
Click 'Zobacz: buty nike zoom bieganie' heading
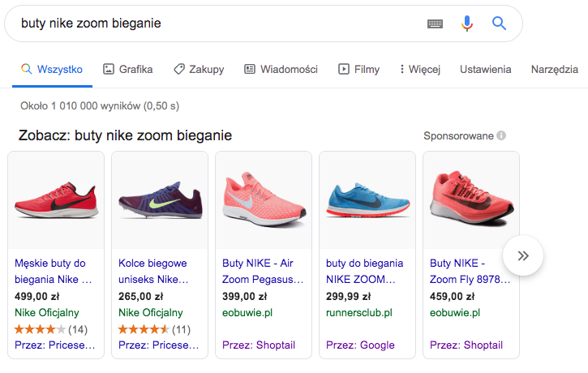125,135
